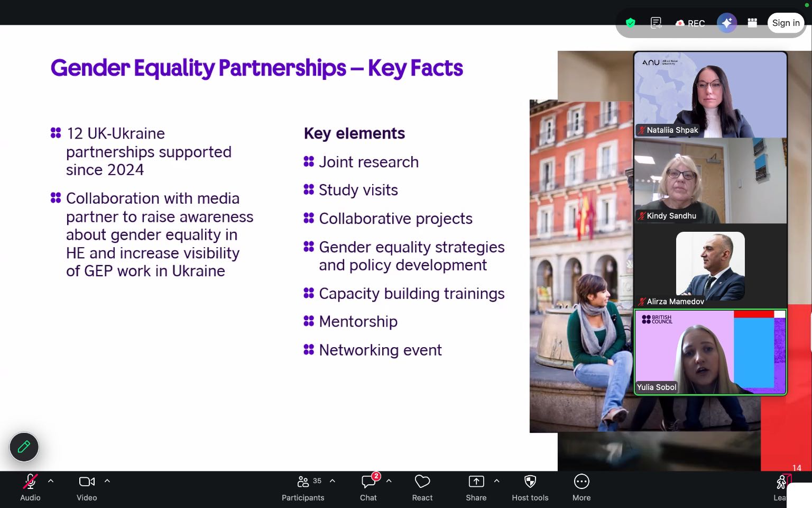Open the meeting notes transcript icon

click(x=656, y=23)
